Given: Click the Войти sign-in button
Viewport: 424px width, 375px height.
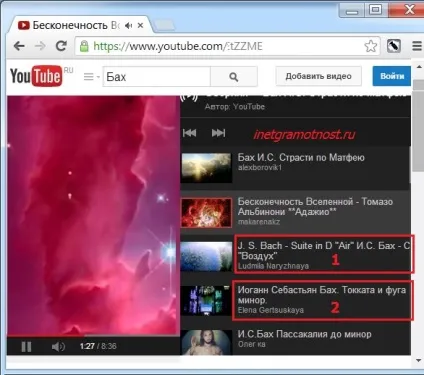Looking at the screenshot, I should [392, 76].
